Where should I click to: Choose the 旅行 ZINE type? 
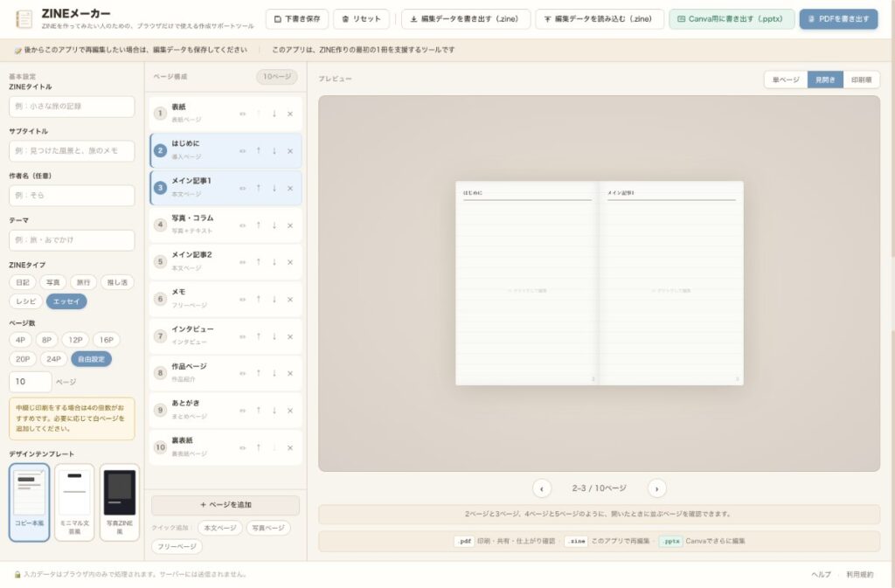[83, 282]
